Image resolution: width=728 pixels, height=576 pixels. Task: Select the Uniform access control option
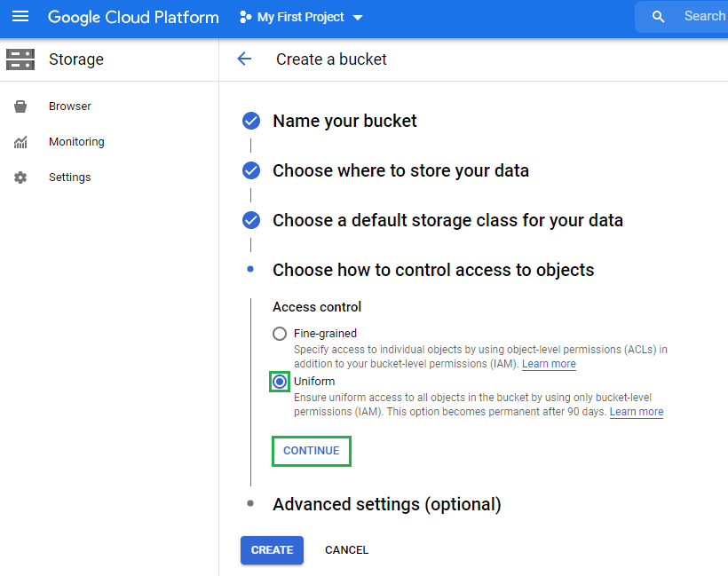click(280, 382)
